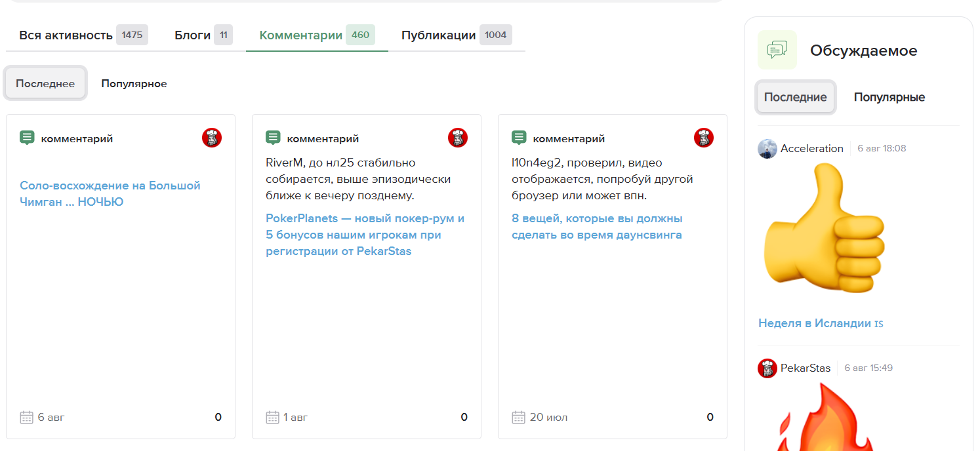Open the «Соло-восхождение на Большой Чимган» link
The width and height of the screenshot is (980, 451).
pos(110,193)
